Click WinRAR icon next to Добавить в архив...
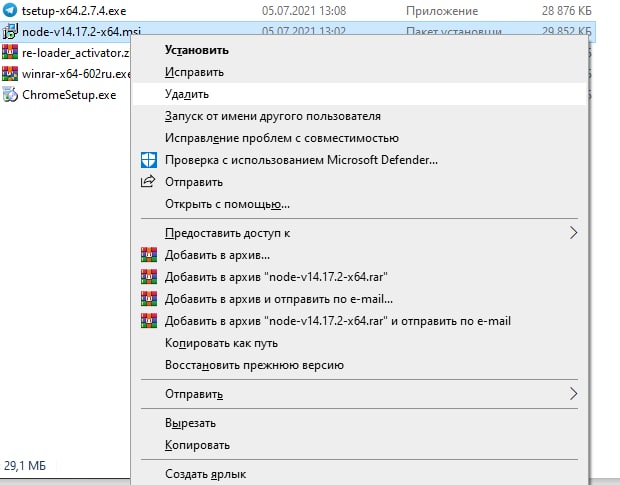The height and width of the screenshot is (485, 620). click(149, 255)
